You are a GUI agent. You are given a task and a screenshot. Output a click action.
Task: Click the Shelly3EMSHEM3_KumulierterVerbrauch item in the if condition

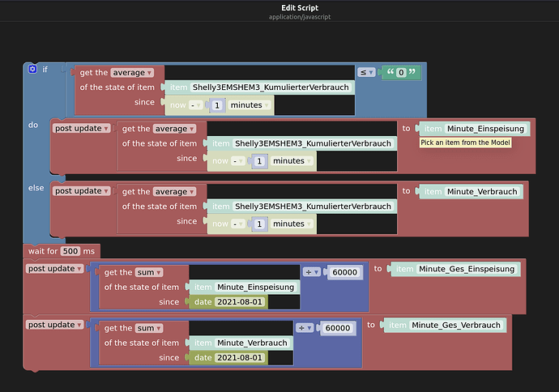point(271,87)
